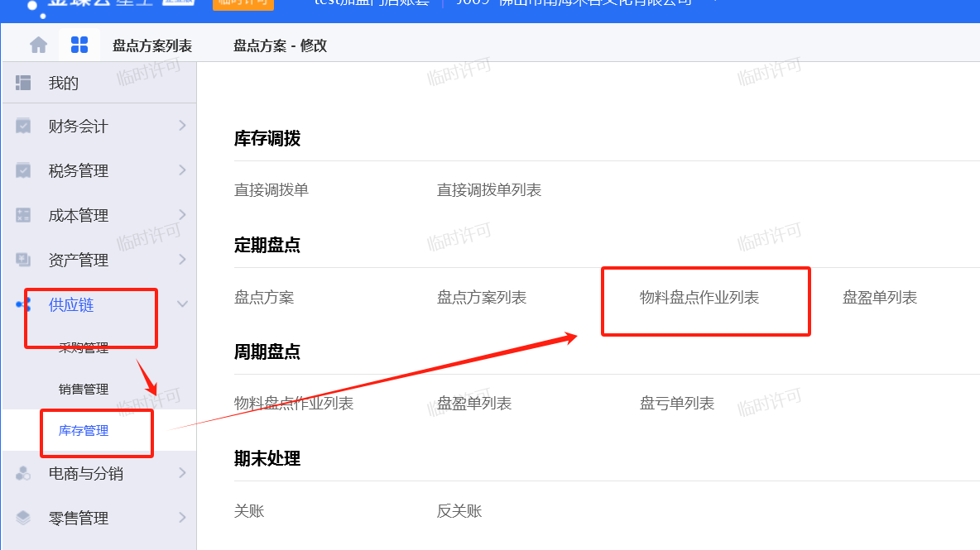Expand the 零售管理 chevron arrow

[x=182, y=518]
